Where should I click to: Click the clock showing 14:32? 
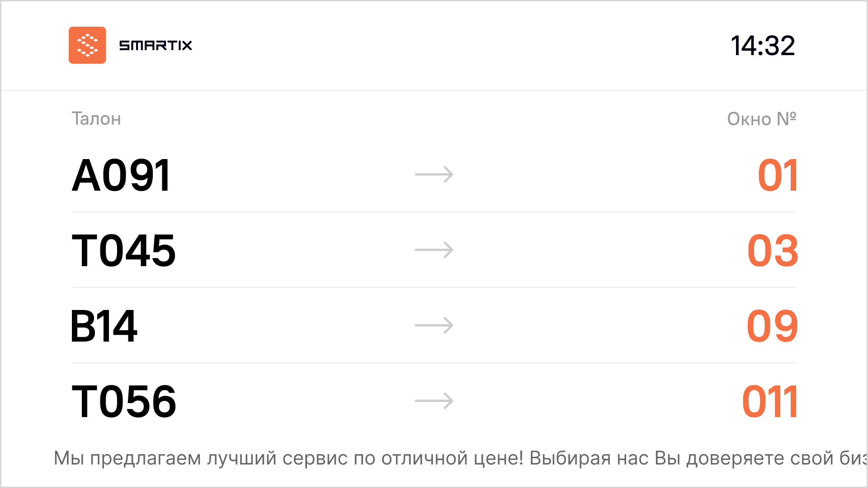point(763,46)
